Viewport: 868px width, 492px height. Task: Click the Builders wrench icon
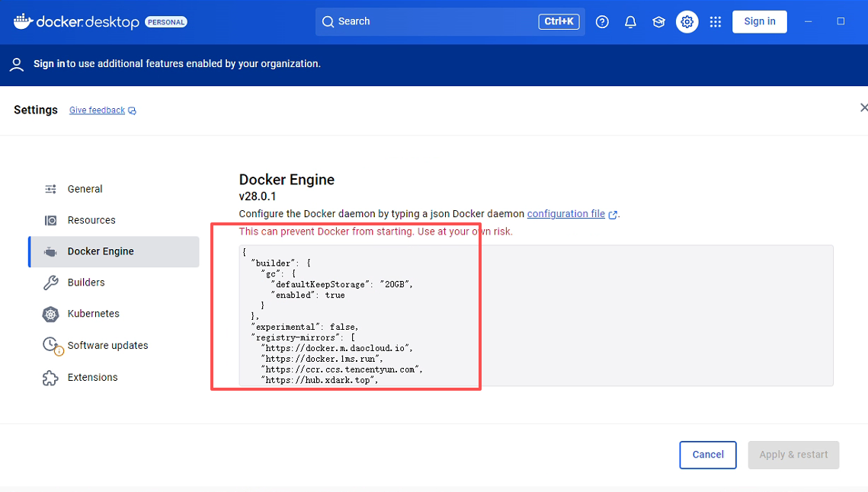[50, 283]
